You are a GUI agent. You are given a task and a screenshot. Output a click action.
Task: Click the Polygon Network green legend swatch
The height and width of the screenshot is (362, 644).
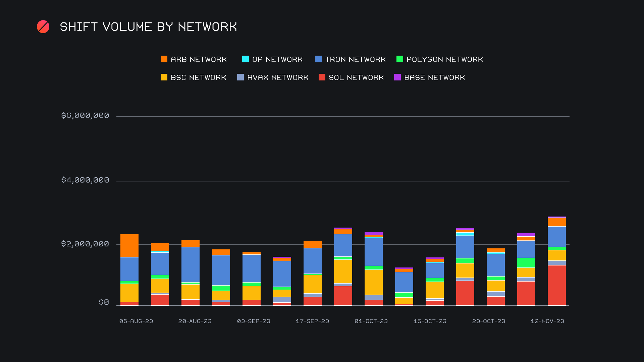coord(399,59)
